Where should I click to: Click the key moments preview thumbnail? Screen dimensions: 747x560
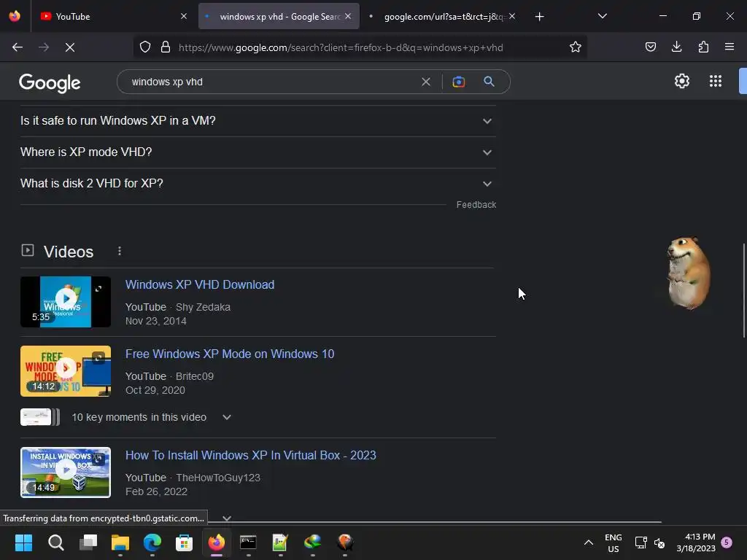40,417
